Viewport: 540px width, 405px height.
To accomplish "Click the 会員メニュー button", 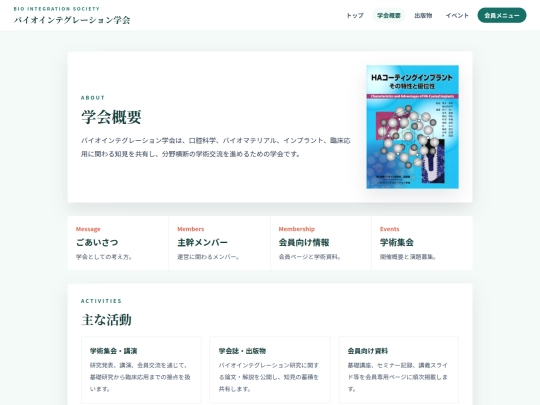I will (502, 15).
